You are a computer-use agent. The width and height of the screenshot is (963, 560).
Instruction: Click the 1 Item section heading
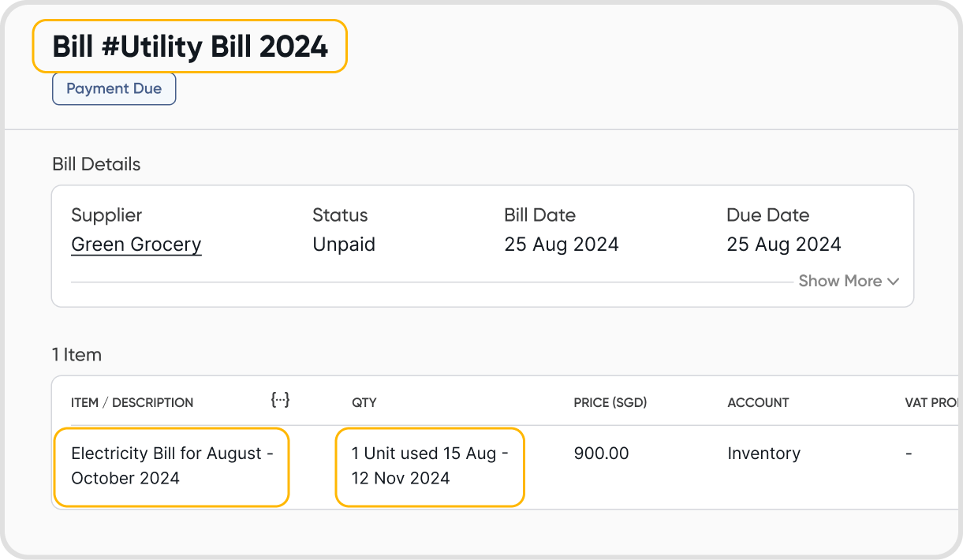(77, 355)
